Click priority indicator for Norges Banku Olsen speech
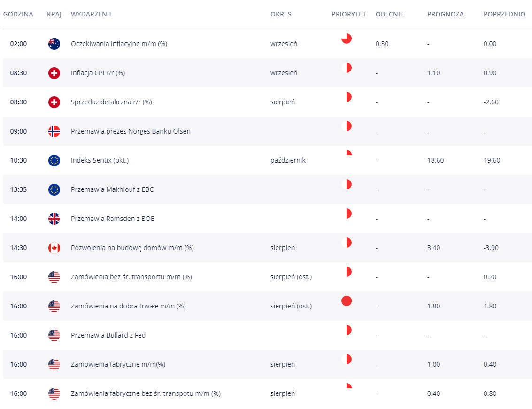 pyautogui.click(x=347, y=126)
